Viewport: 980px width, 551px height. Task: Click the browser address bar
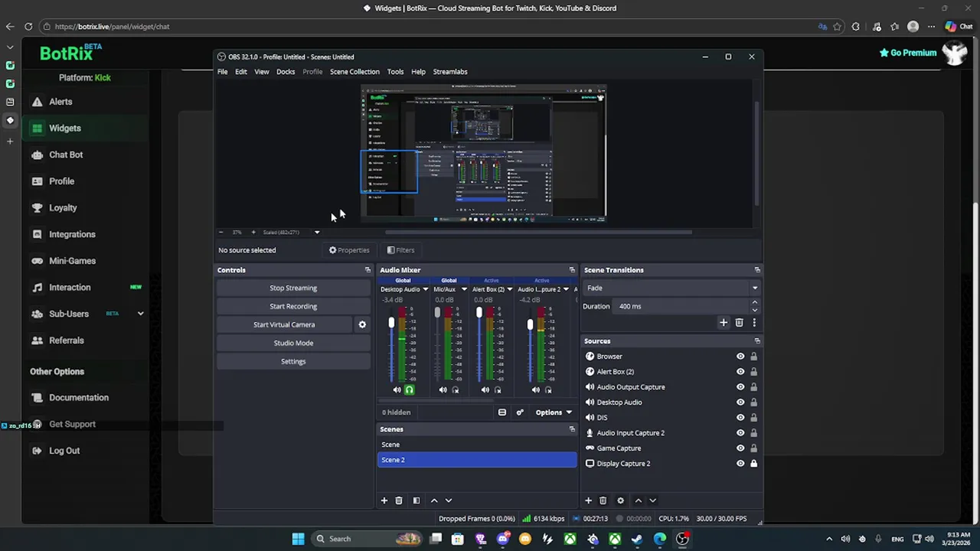[x=429, y=27]
